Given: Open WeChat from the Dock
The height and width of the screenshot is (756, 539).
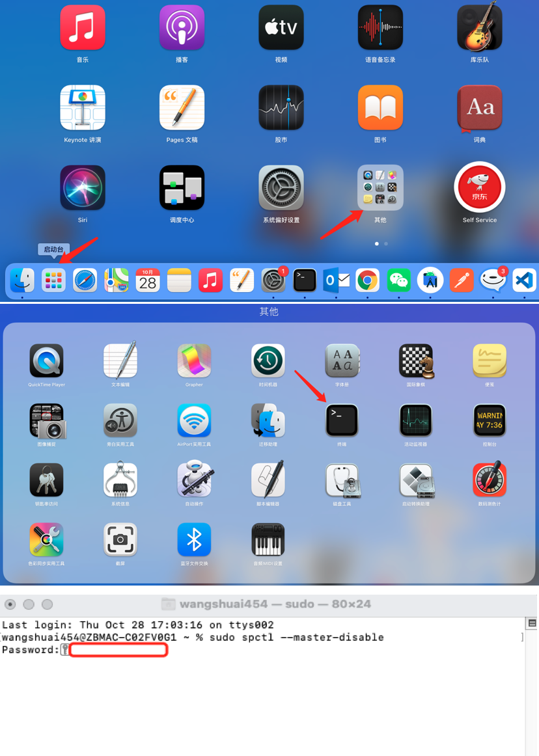Looking at the screenshot, I should click(x=398, y=280).
